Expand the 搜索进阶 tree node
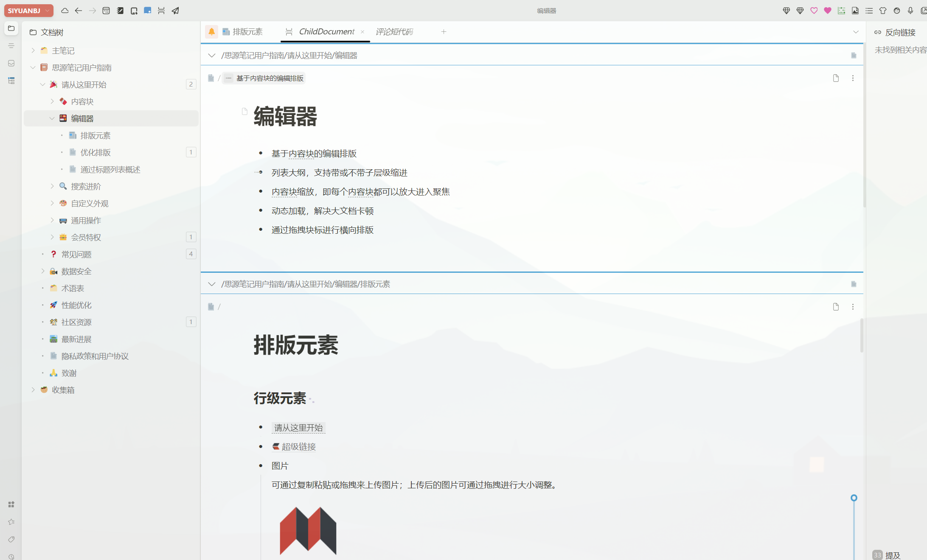Screen dimensions: 927x560 click(x=52, y=186)
